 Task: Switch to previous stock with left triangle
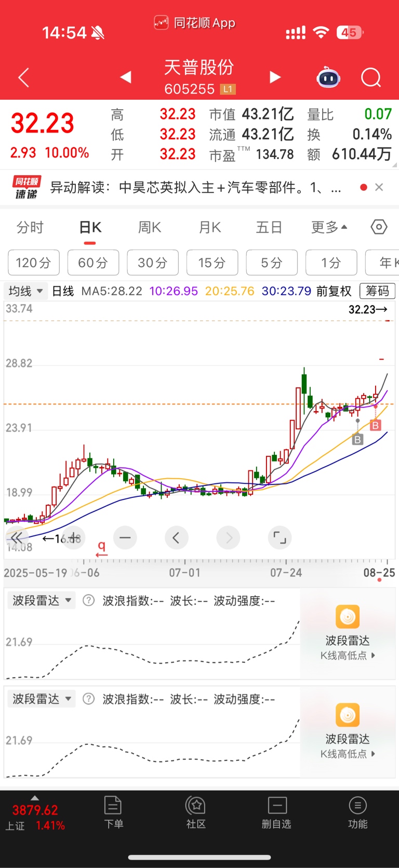point(125,77)
